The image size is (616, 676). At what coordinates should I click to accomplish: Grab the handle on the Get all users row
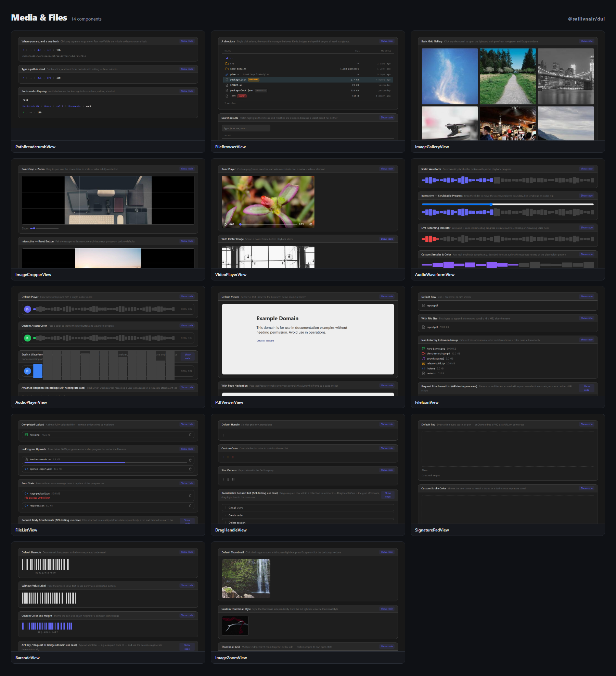pyautogui.click(x=226, y=508)
